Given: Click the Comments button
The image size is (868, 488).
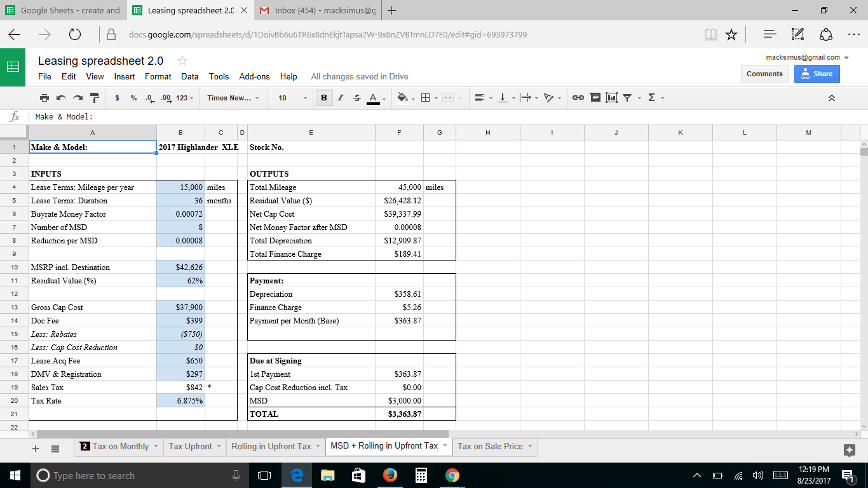Looking at the screenshot, I should (x=764, y=74).
